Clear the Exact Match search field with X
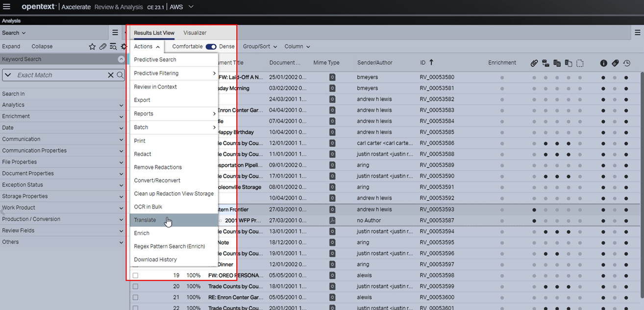 click(111, 75)
